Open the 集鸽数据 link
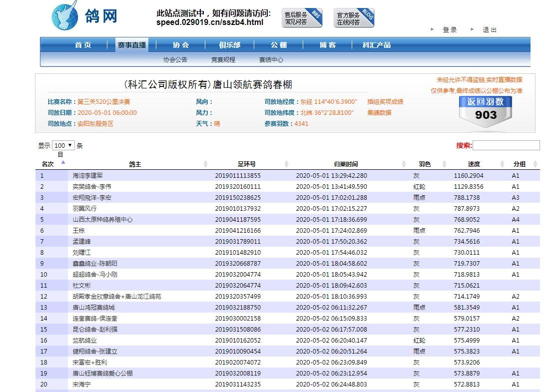 click(379, 113)
